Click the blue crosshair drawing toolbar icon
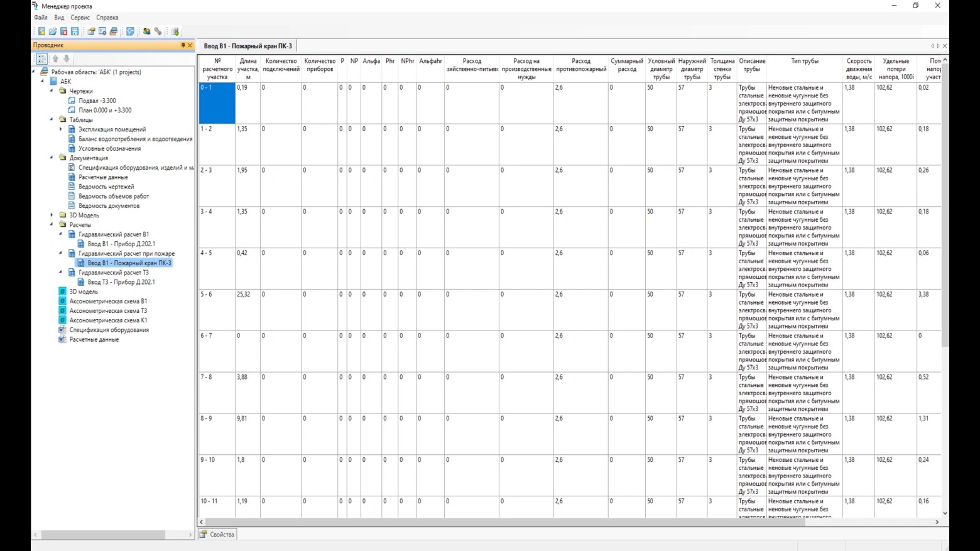980x551 pixels. coord(130,31)
